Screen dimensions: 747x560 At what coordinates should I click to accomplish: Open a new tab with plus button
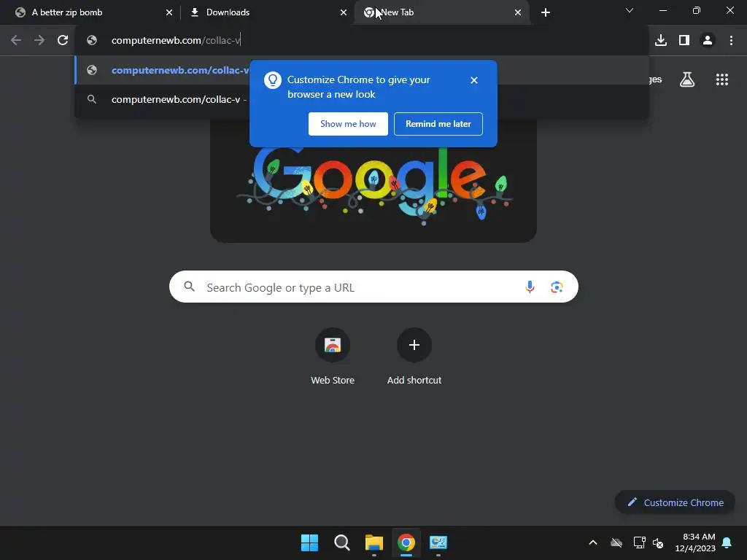(546, 12)
